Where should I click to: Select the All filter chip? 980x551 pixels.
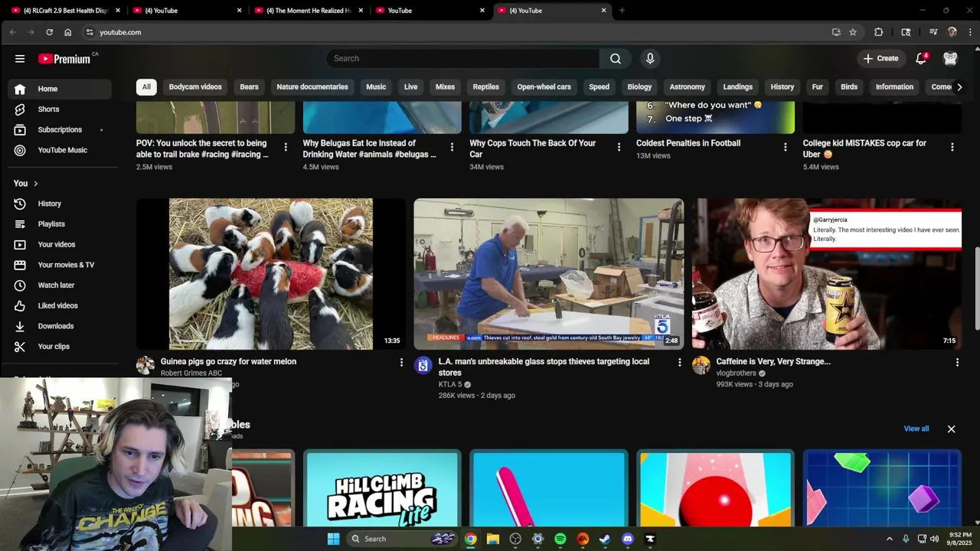pyautogui.click(x=146, y=86)
